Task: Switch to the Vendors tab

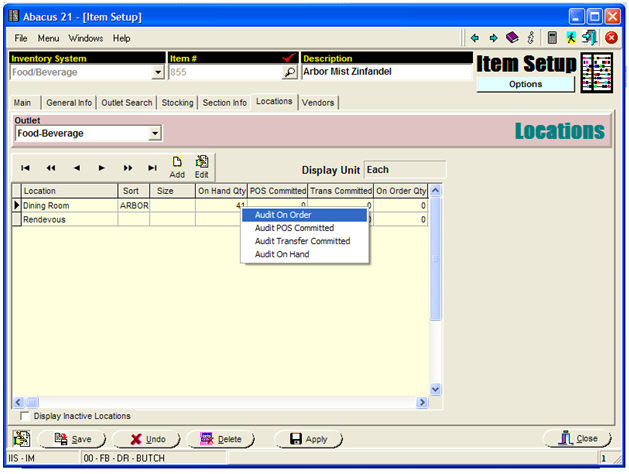Action: [x=318, y=102]
